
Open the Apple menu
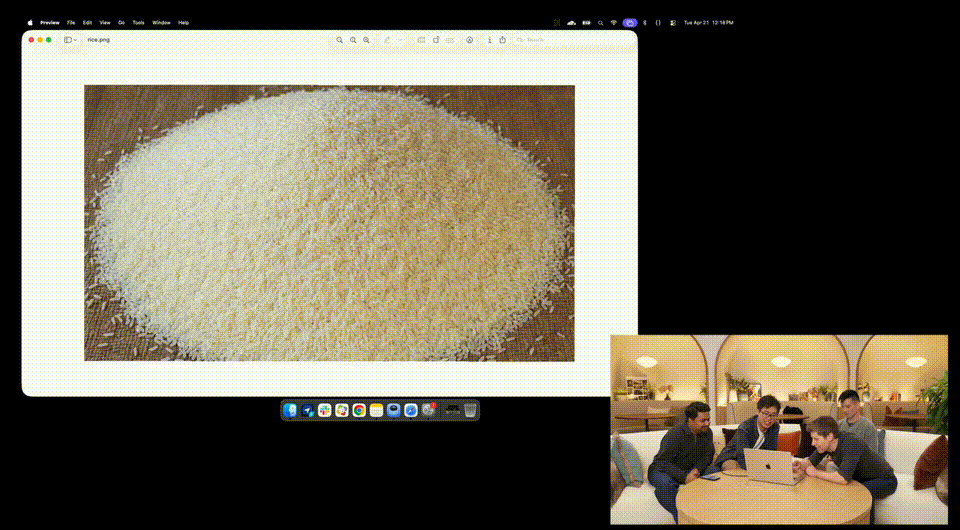pos(30,22)
